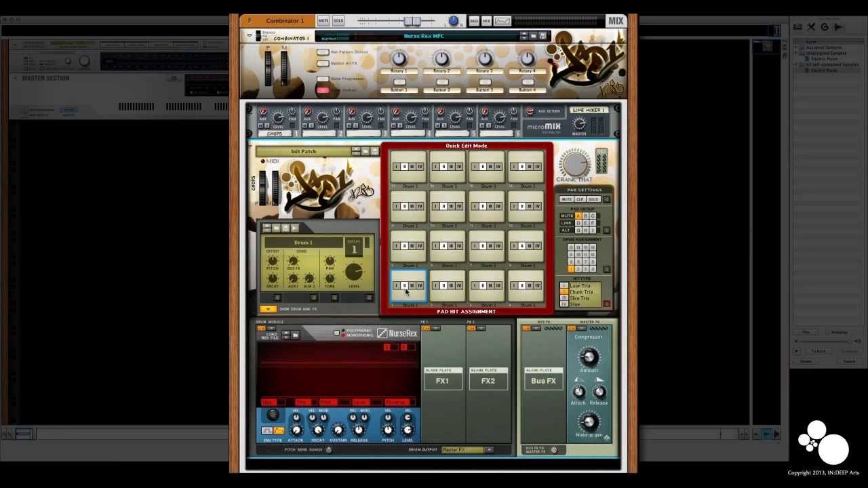The height and width of the screenshot is (488, 868).
Task: Click the CHOPS channel level knob in microMIX
Action: pos(278,117)
